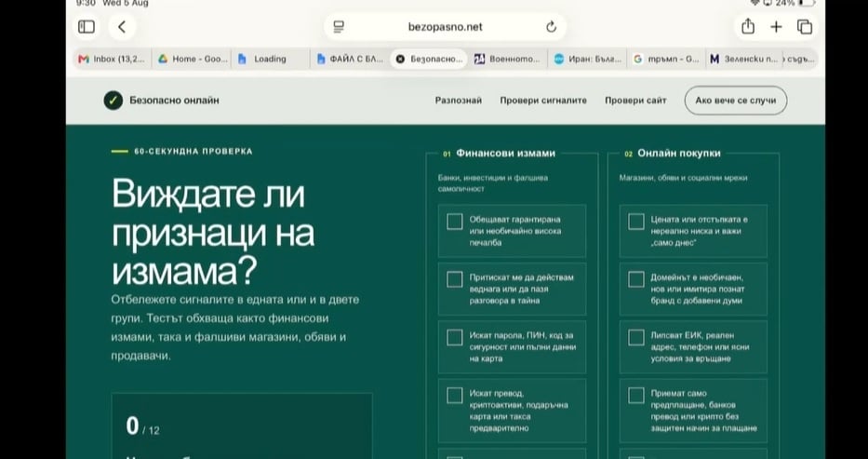Open the page reader menu icon
This screenshot has height=459, width=868.
pos(339,27)
